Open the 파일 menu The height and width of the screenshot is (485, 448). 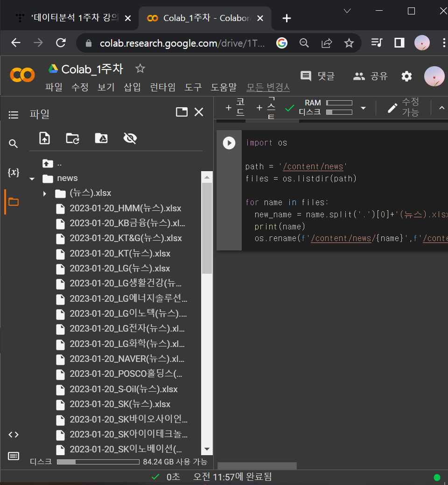coord(54,87)
